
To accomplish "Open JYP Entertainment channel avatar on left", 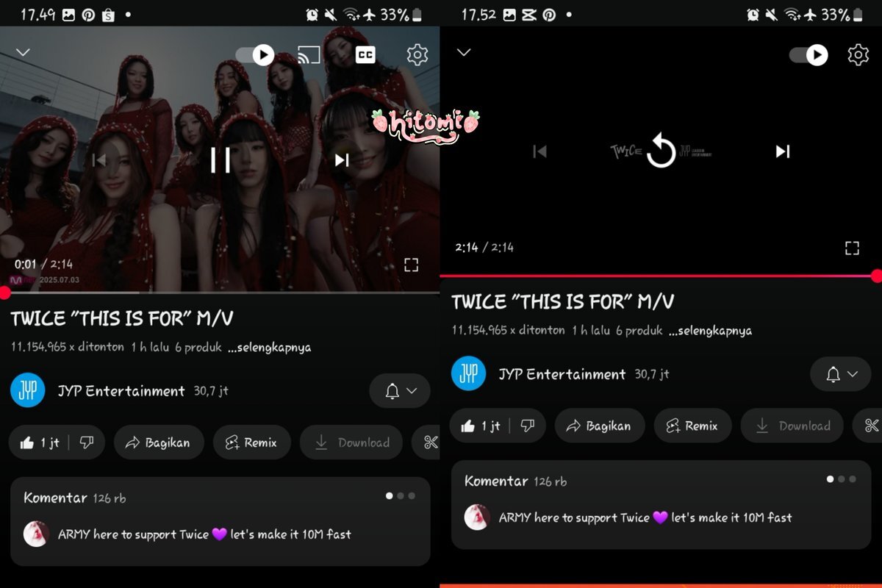I will coord(28,390).
